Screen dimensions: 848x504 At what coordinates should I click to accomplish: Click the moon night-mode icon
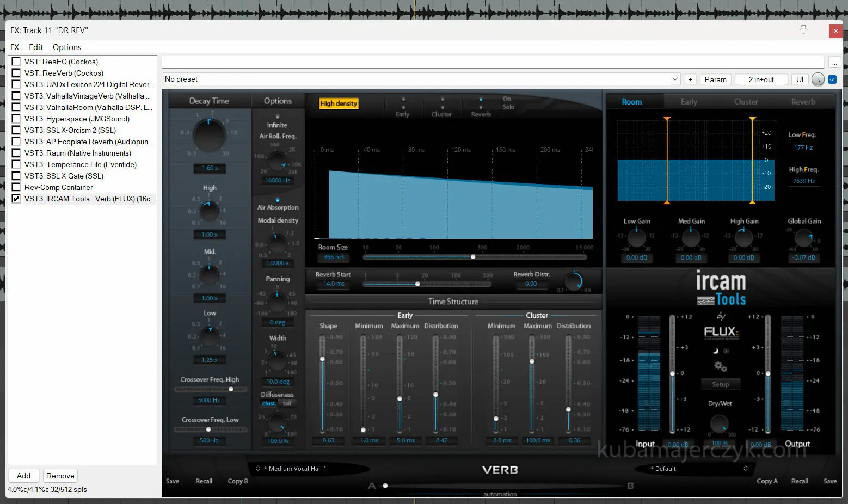(716, 351)
